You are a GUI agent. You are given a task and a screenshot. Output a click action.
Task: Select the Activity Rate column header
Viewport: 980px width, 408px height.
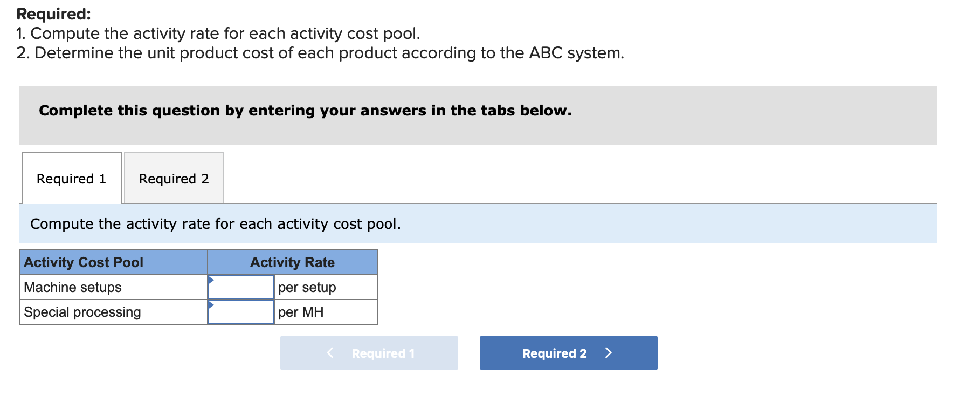tap(292, 262)
